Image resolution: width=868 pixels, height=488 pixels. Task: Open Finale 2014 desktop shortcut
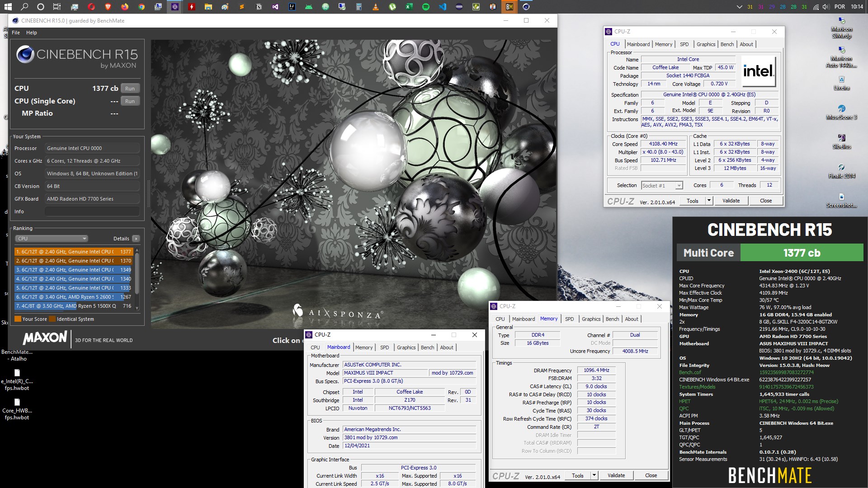point(841,171)
